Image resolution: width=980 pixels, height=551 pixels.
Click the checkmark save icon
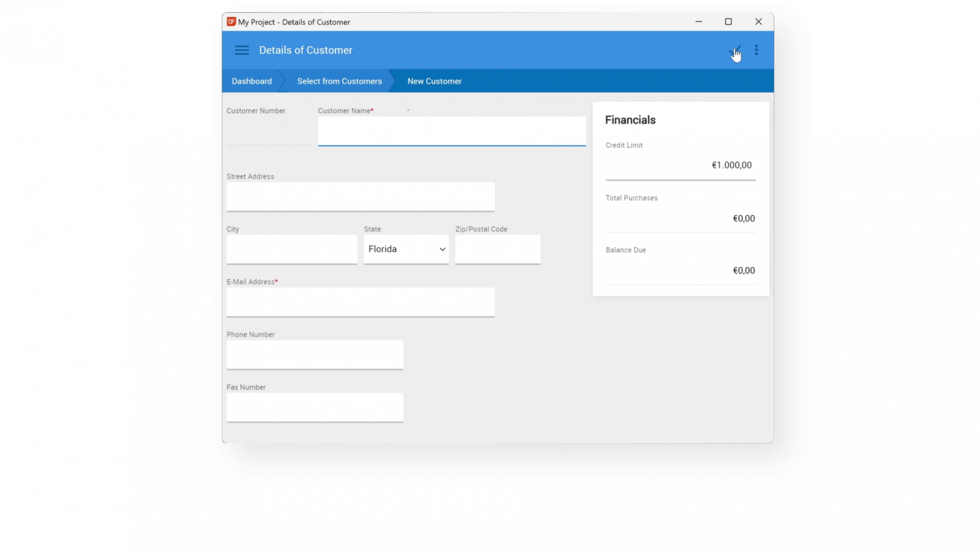[734, 51]
